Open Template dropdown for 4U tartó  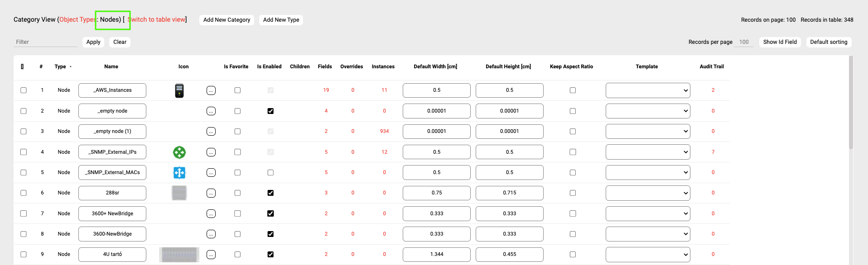tap(648, 255)
